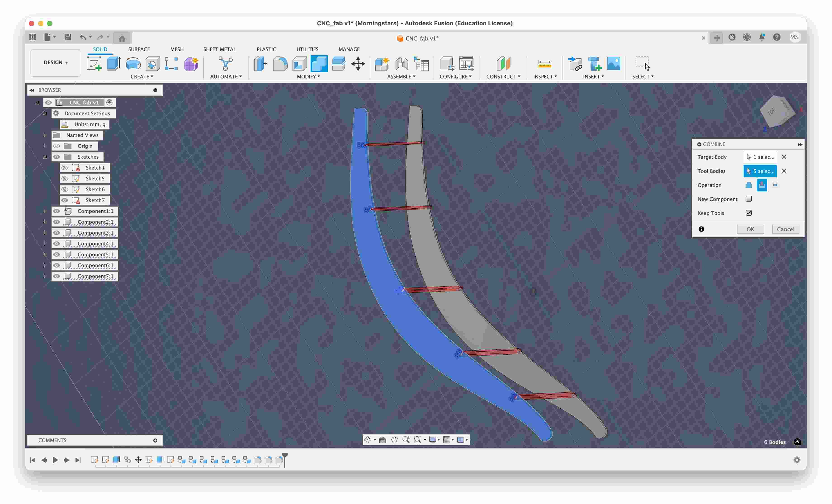Select the Create Form tool

(191, 64)
